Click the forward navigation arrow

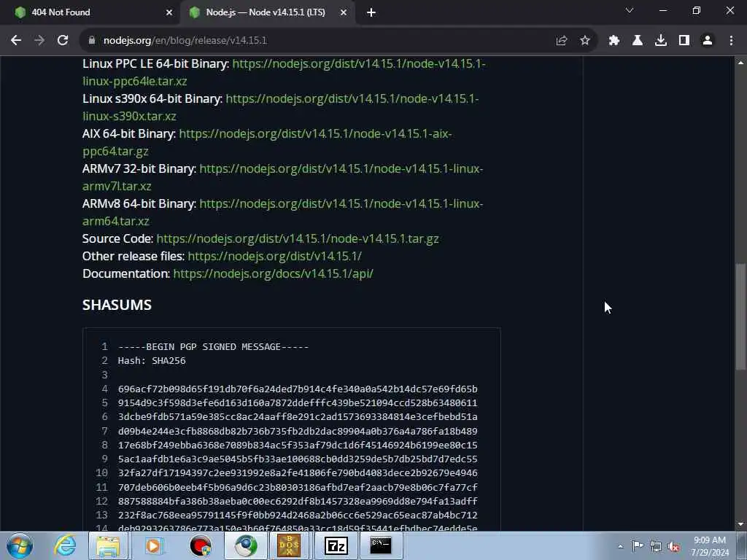pyautogui.click(x=39, y=41)
